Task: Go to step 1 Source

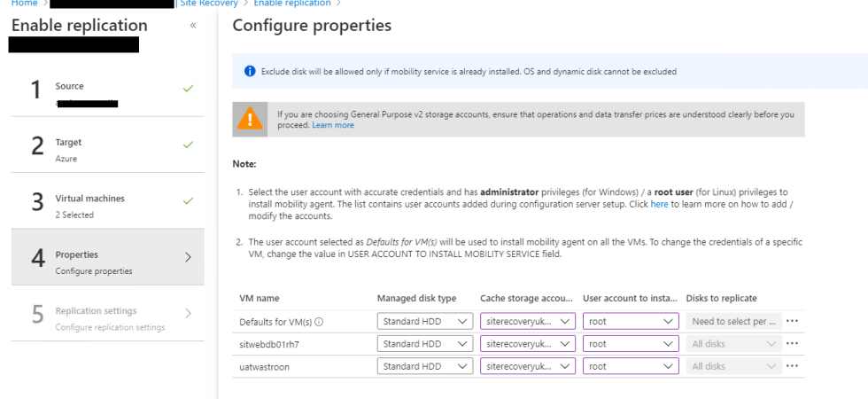Action: point(107,89)
